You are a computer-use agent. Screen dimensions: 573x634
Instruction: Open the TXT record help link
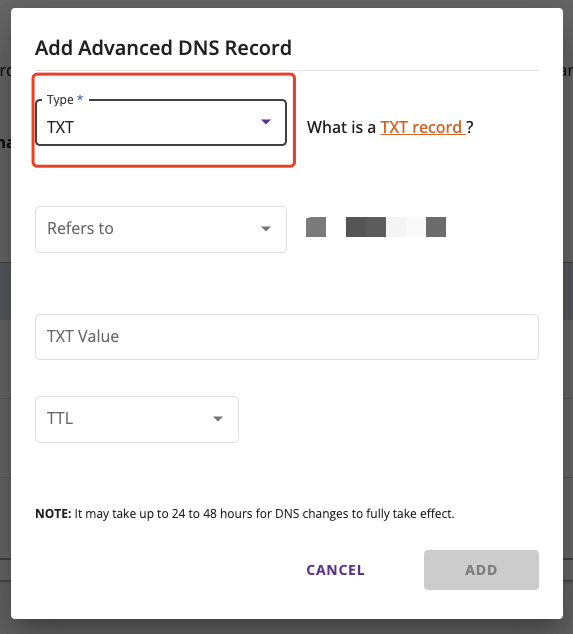click(423, 127)
